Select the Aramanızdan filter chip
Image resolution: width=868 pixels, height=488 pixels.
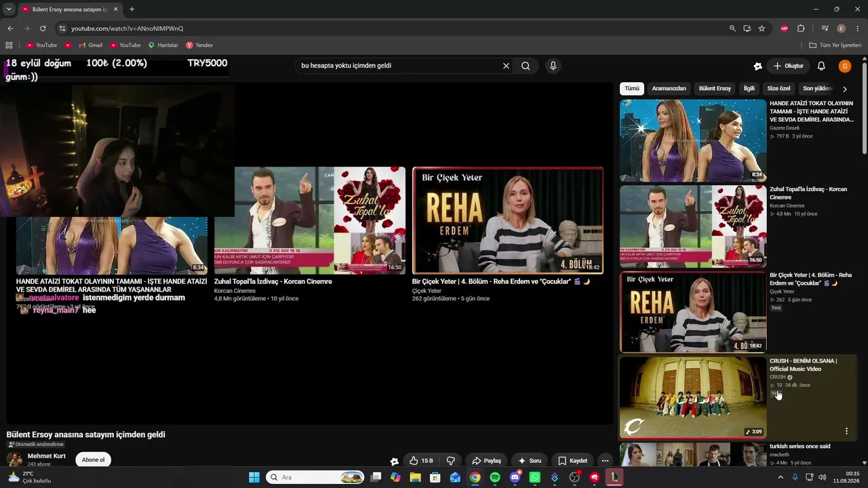(669, 89)
